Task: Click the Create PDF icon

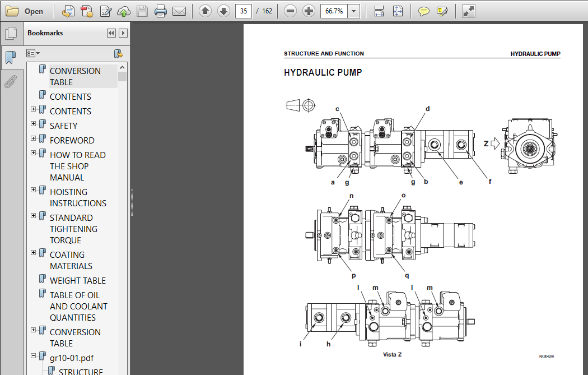Action: pyautogui.click(x=87, y=11)
